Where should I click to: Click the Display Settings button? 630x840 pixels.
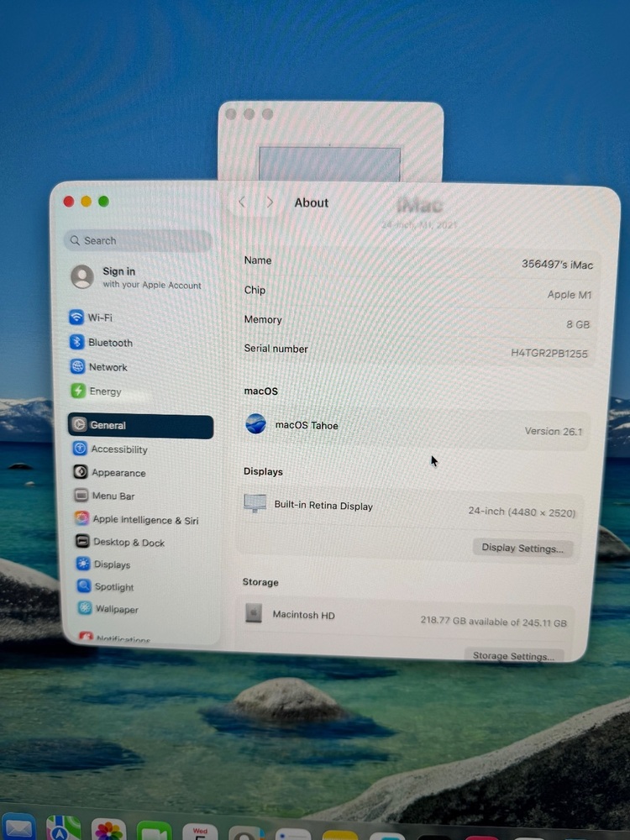pos(522,549)
